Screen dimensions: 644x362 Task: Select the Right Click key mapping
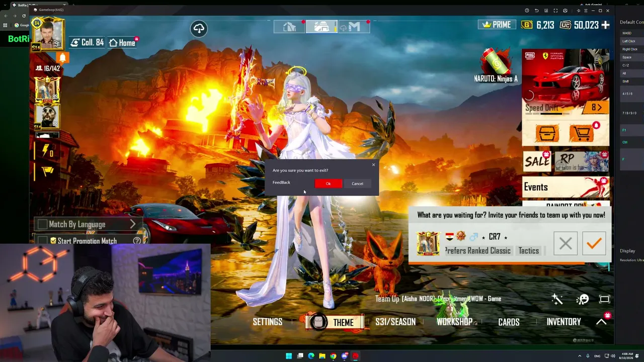(630, 49)
